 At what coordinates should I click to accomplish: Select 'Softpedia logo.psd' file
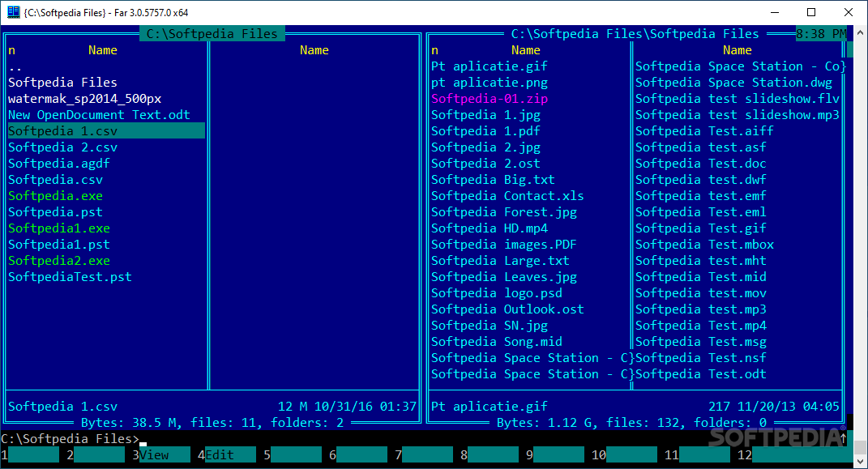[x=497, y=293]
